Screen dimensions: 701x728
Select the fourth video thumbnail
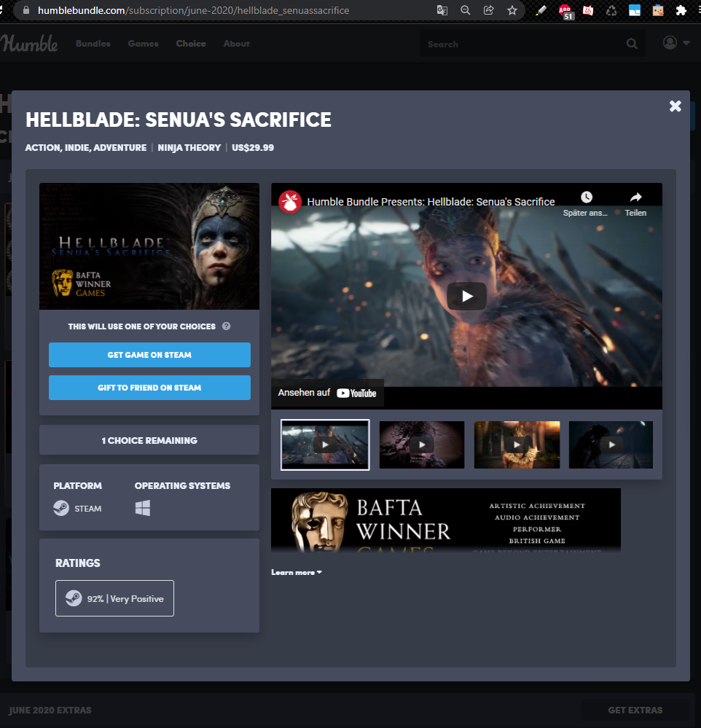[x=611, y=445]
